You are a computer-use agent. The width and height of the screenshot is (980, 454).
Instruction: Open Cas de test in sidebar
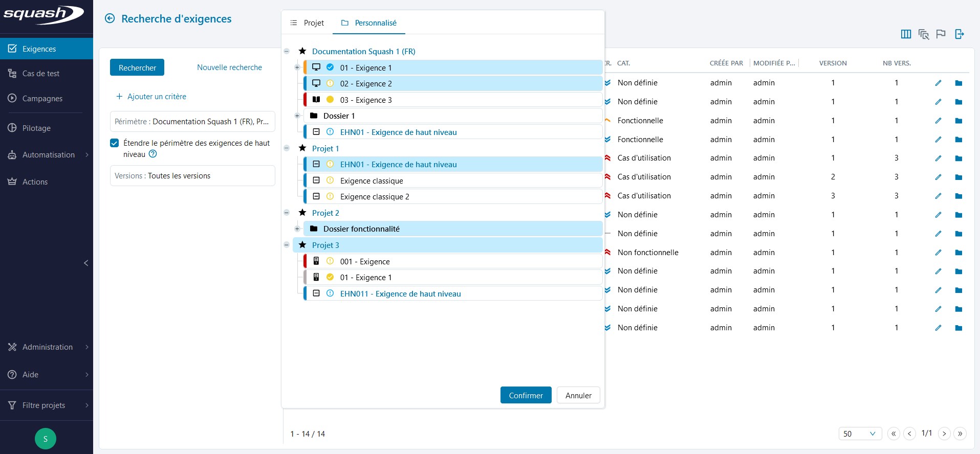click(41, 74)
